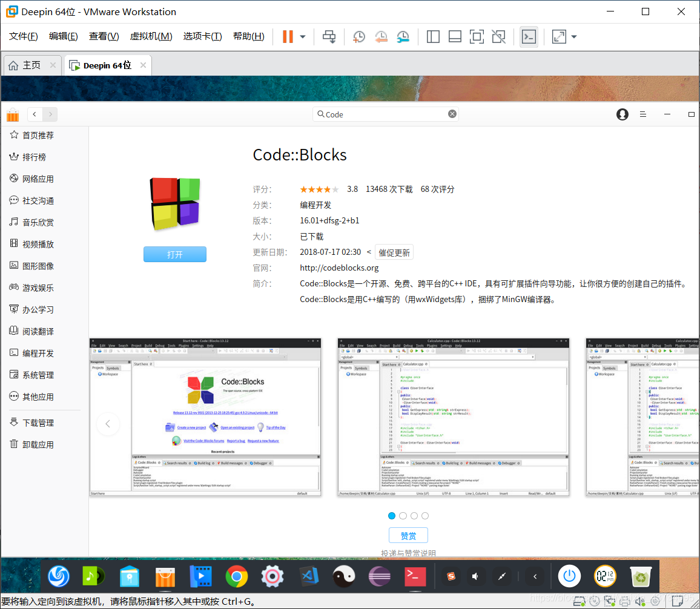The height and width of the screenshot is (609, 700).
Task: Click the star rating for Code::Blocks
Action: [x=319, y=189]
